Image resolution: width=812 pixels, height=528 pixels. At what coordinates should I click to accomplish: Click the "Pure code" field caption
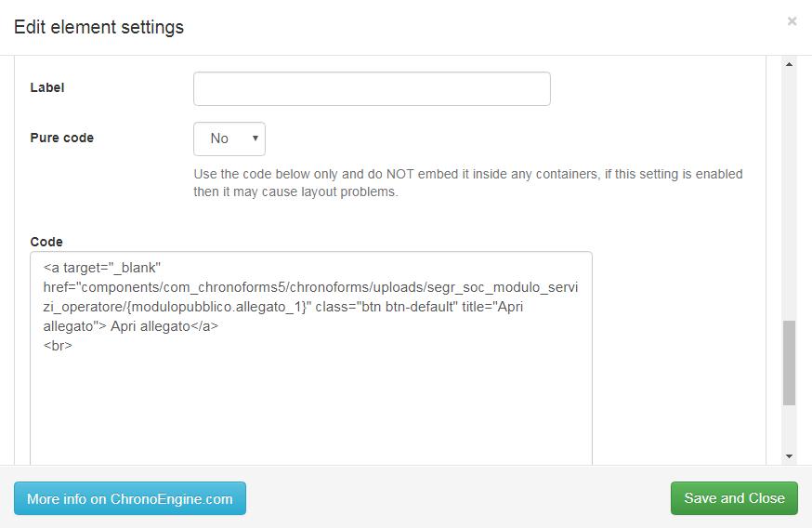[x=62, y=138]
